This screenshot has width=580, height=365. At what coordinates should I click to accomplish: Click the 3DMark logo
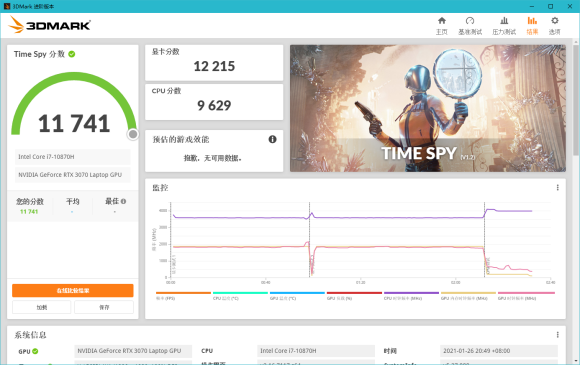pos(49,25)
